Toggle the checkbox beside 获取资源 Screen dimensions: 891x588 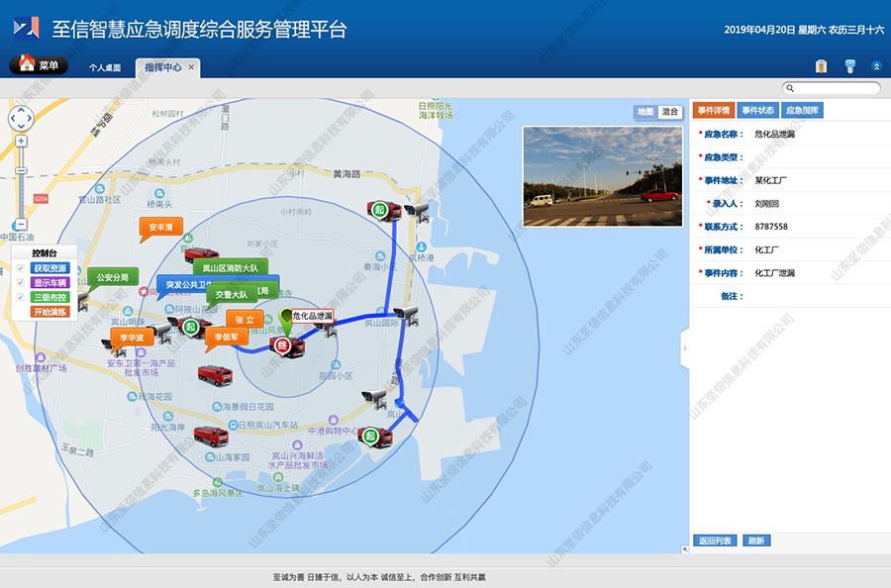[21, 268]
